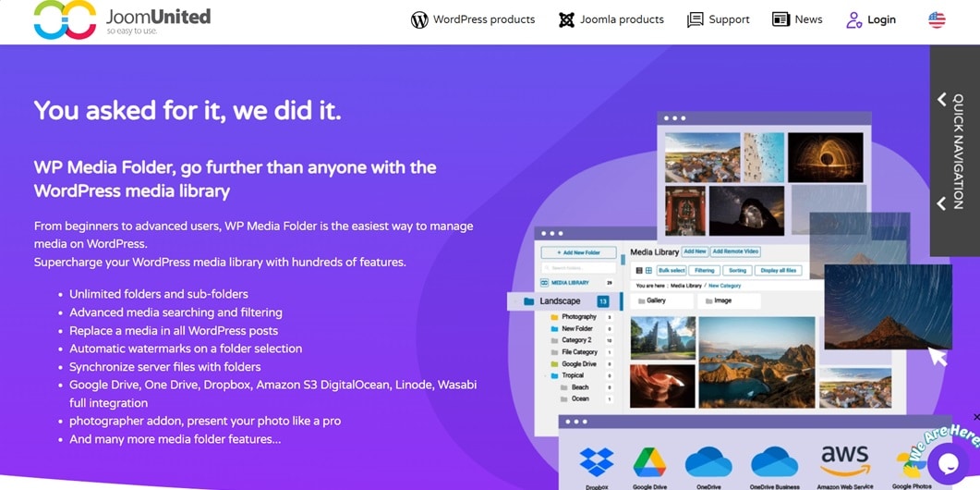Screen dimensions: 980x490
Task: Click the Joomla logo icon in the header
Action: (x=566, y=20)
